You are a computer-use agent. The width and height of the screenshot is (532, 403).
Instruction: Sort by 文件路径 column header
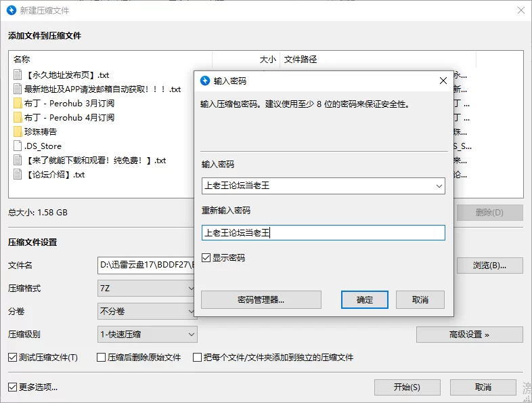click(x=301, y=60)
